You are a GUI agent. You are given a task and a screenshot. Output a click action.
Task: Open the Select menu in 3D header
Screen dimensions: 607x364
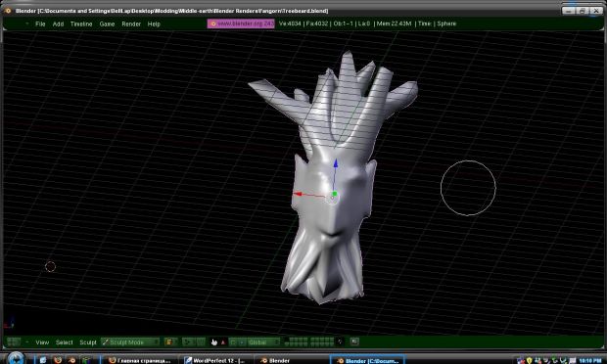tap(65, 342)
